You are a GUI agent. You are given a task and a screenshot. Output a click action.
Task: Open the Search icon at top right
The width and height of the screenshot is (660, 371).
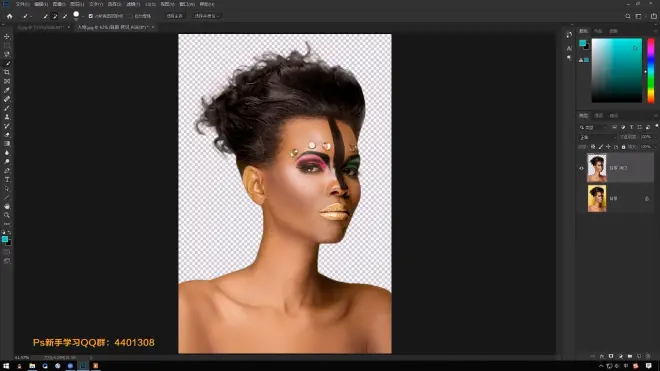point(628,16)
